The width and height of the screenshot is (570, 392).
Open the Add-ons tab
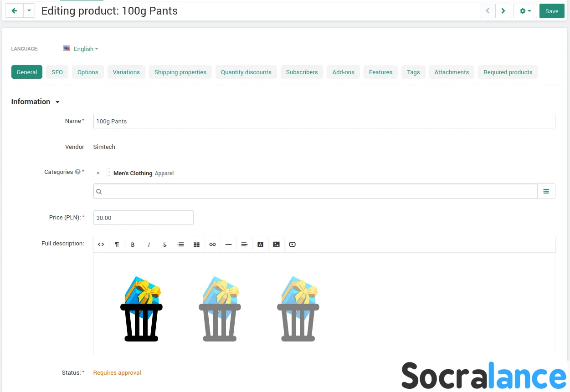[x=344, y=72]
